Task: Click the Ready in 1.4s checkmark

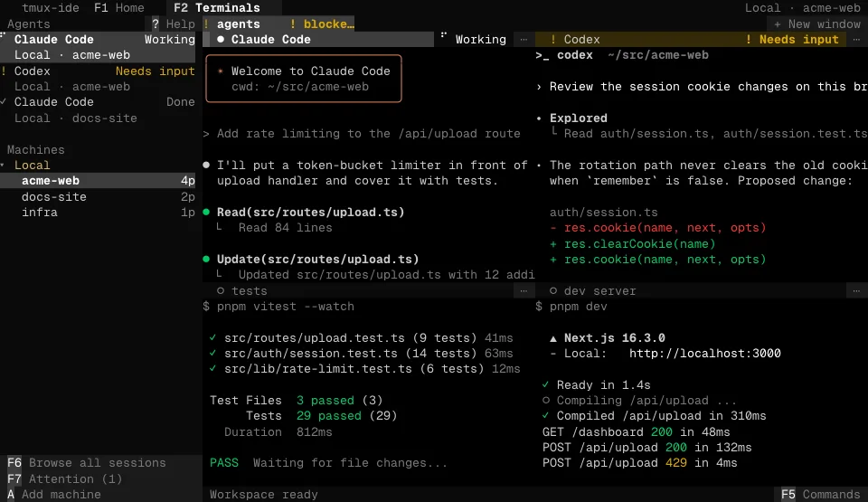Action: (x=546, y=384)
